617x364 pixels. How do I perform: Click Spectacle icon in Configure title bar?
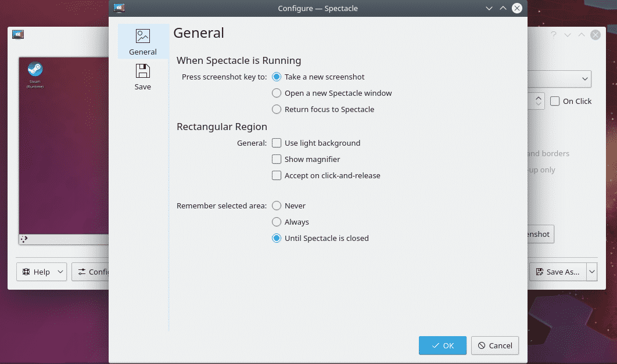tap(119, 8)
